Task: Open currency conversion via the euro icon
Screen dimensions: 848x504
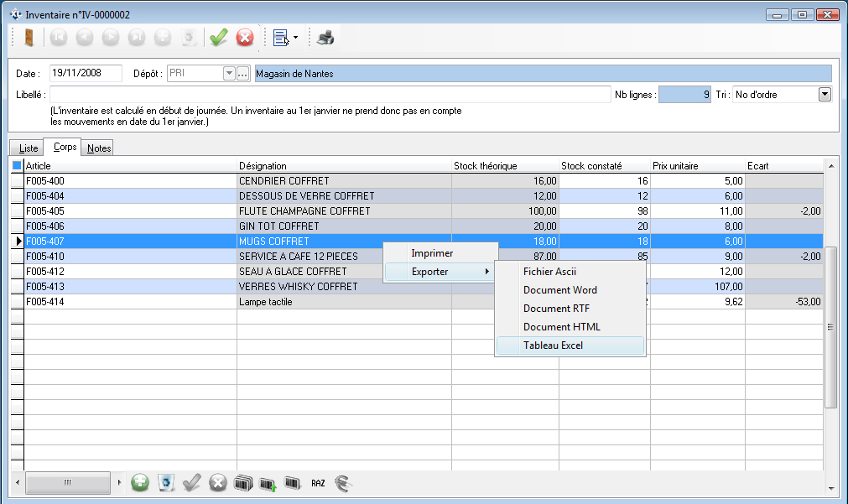Action: point(343,483)
